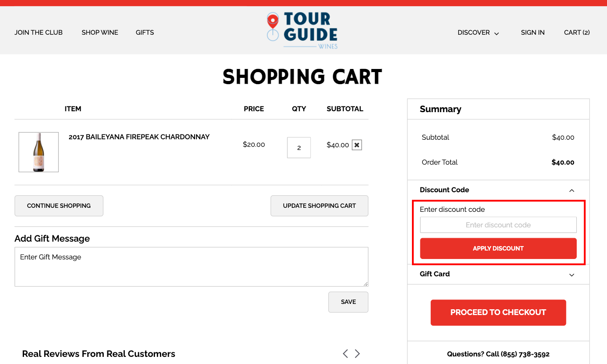Open the Discover dropdown menu
Viewport: 607px width, 364px height.
tap(478, 32)
